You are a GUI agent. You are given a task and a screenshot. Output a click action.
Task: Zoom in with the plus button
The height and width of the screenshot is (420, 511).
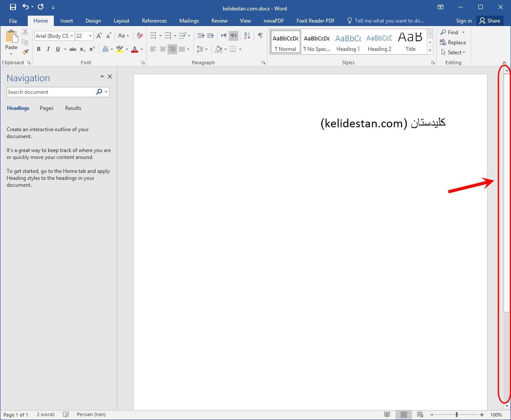click(x=482, y=415)
